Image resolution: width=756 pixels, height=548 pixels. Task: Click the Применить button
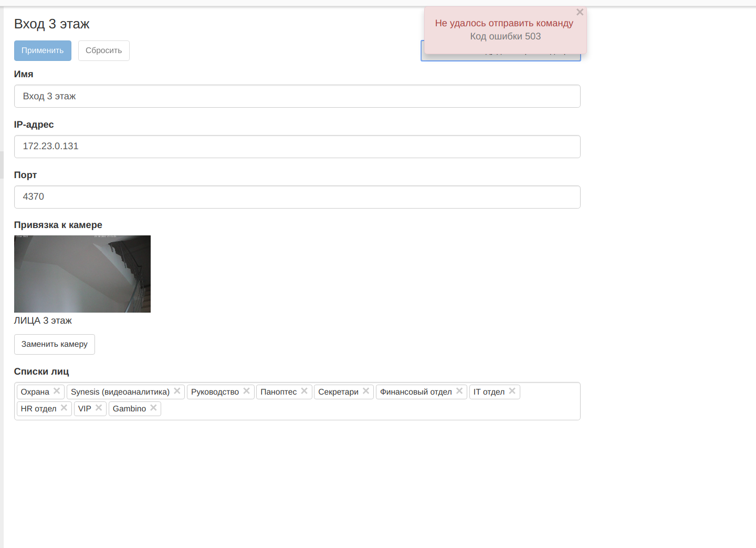click(43, 50)
